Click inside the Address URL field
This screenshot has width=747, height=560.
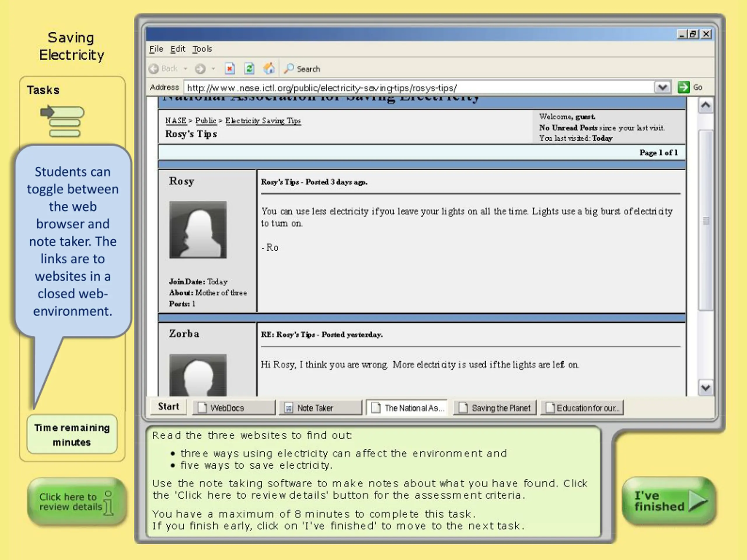point(419,88)
